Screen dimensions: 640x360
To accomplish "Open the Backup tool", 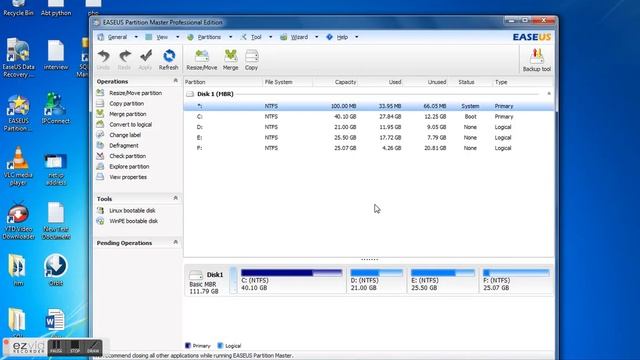I will (x=537, y=60).
